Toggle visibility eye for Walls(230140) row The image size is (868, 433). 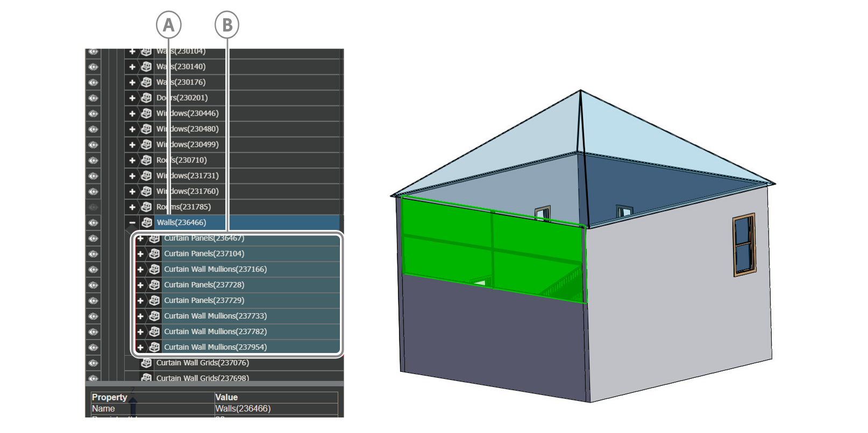pyautogui.click(x=93, y=67)
